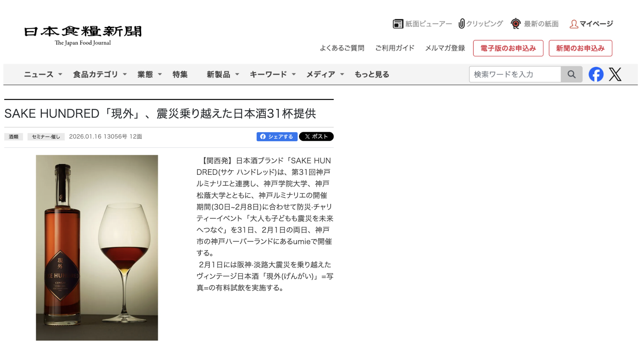This screenshot has width=644, height=358.
Task: Open the Facebook page icon
Action: click(596, 74)
